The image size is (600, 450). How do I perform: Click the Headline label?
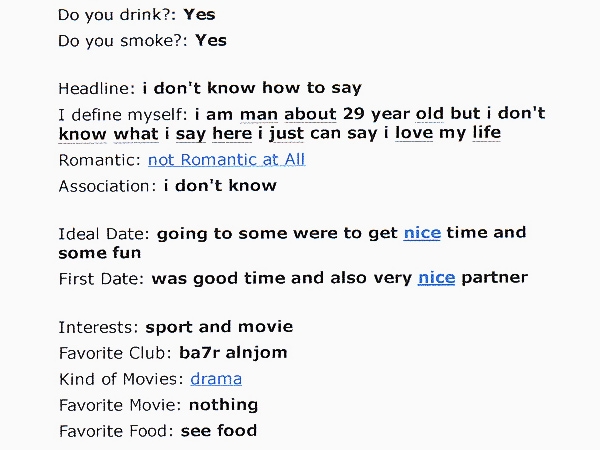(97, 88)
